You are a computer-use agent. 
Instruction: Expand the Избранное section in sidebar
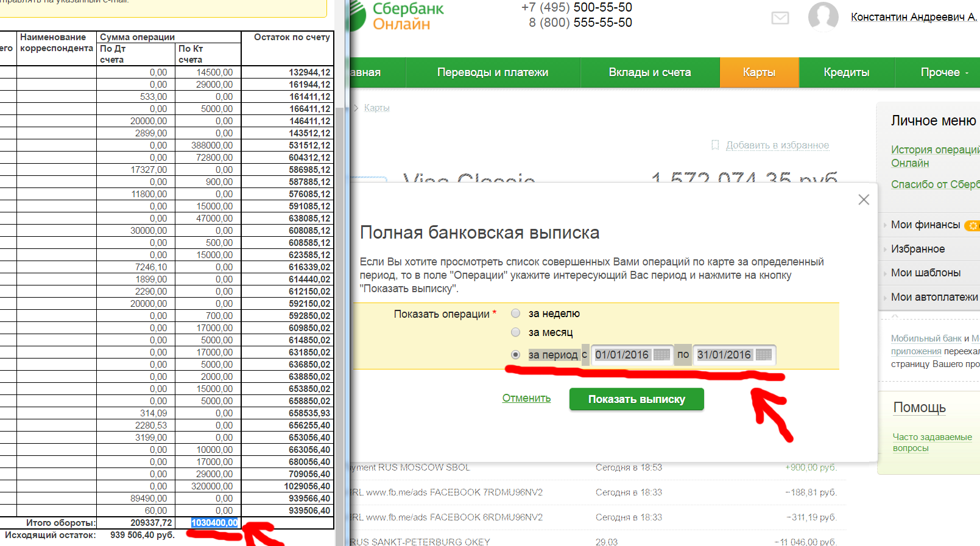pos(917,249)
